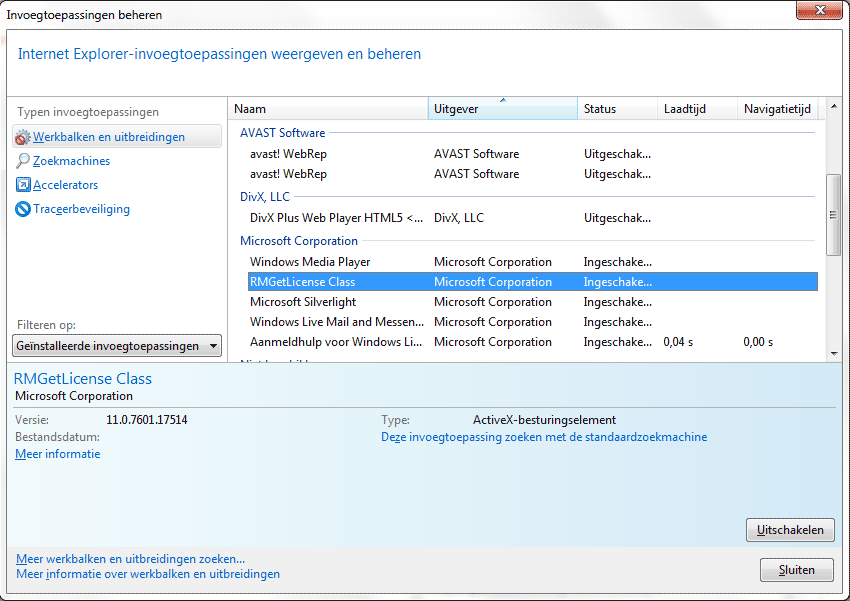Sort by the Naam column header

coord(328,109)
